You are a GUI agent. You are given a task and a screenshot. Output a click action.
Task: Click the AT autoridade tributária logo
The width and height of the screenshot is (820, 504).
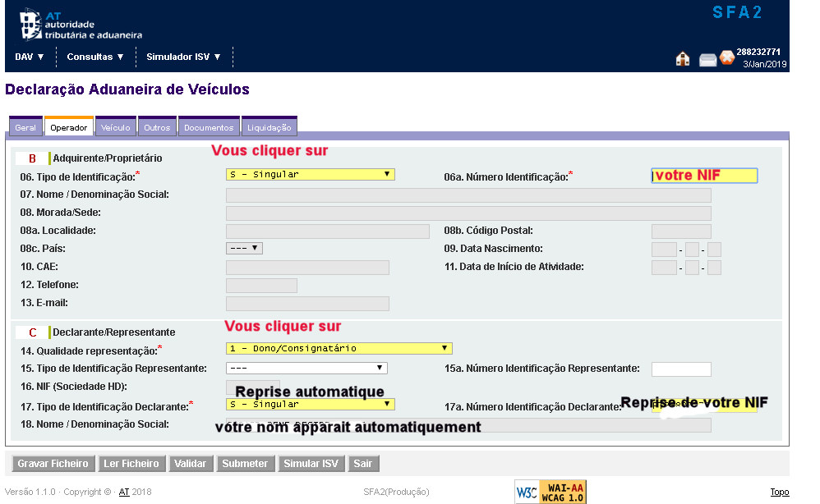coord(81,24)
